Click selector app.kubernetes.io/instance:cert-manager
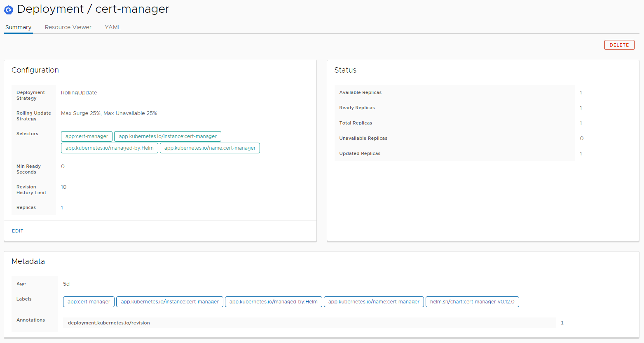This screenshot has height=343, width=644. 168,136
